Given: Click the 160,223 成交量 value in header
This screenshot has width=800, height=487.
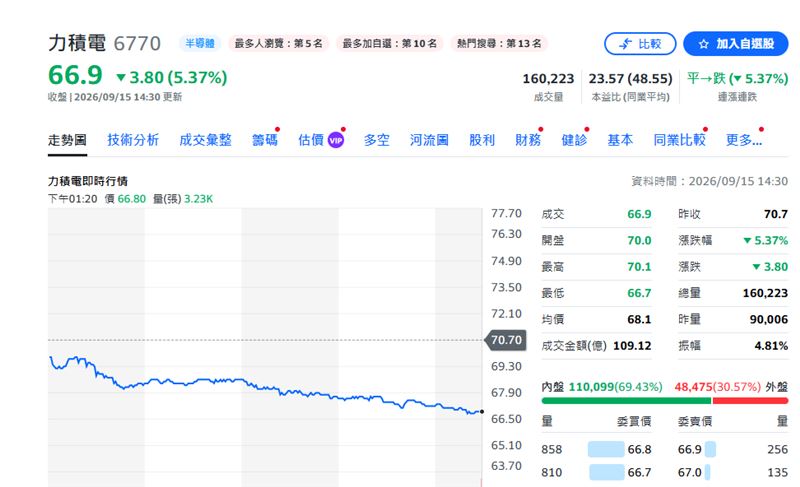Looking at the screenshot, I should pos(548,79).
